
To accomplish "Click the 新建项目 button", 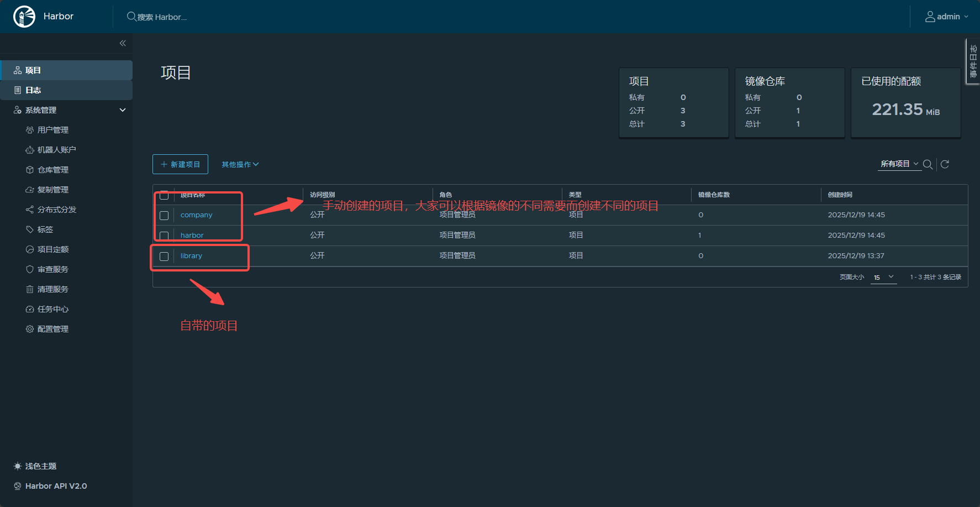I will (x=180, y=164).
